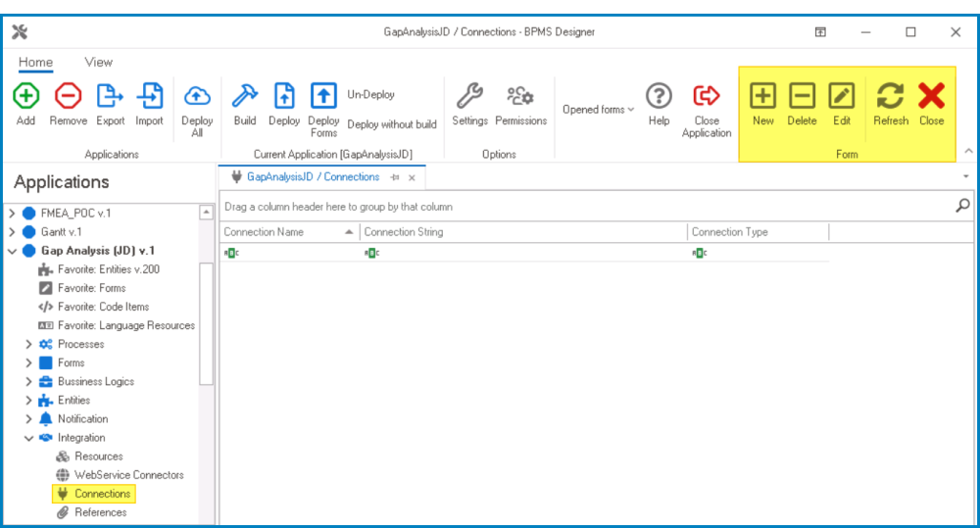The image size is (980, 528).
Task: Collapse the Integration tree node
Action: click(28, 438)
